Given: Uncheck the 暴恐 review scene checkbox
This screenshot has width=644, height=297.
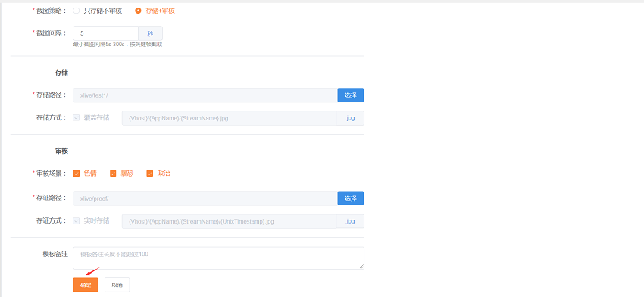Looking at the screenshot, I should [x=113, y=174].
